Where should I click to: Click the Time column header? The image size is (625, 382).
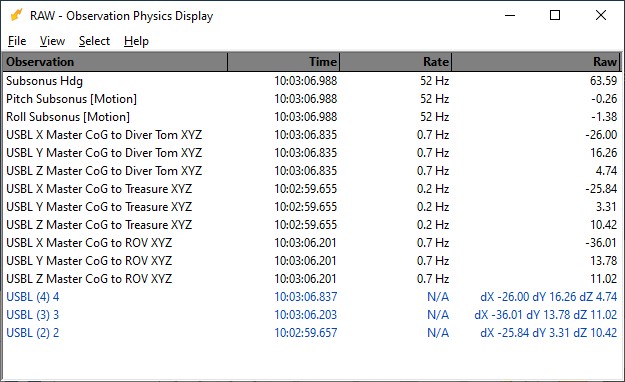point(283,62)
